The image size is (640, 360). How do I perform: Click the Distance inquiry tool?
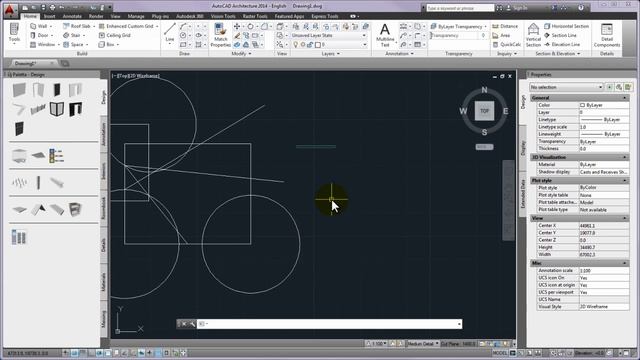(x=505, y=26)
